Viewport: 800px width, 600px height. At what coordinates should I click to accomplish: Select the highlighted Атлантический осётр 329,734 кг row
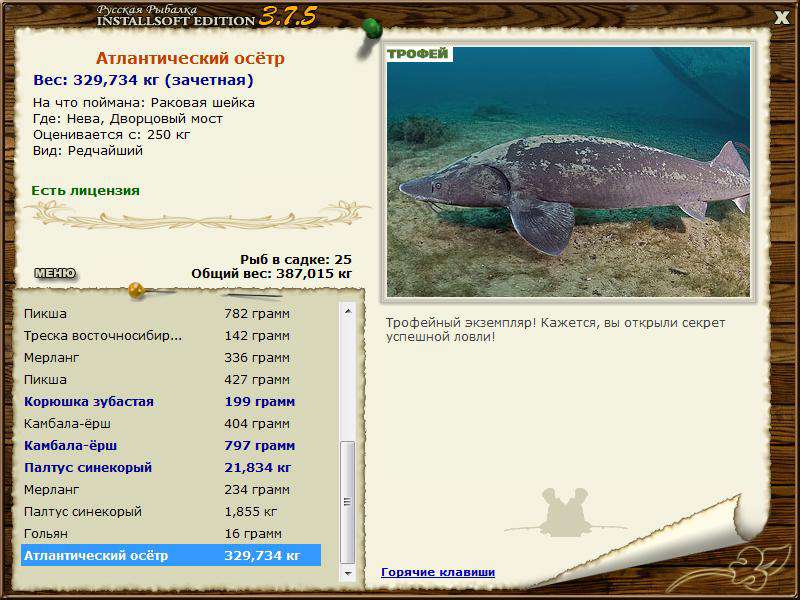(x=171, y=555)
